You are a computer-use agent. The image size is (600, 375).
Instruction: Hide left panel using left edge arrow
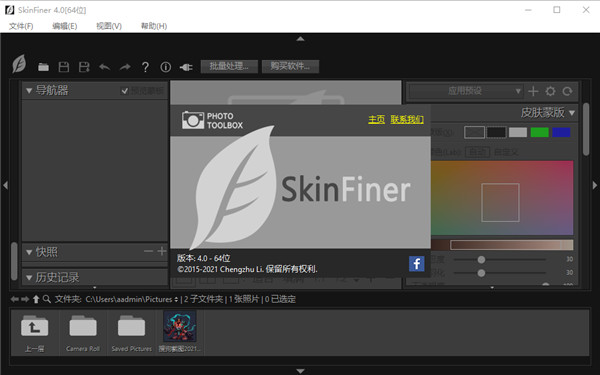coord(5,185)
